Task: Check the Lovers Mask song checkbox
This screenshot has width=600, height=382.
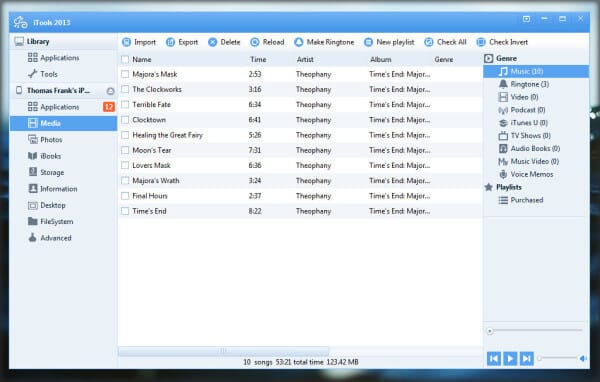Action: (125, 165)
